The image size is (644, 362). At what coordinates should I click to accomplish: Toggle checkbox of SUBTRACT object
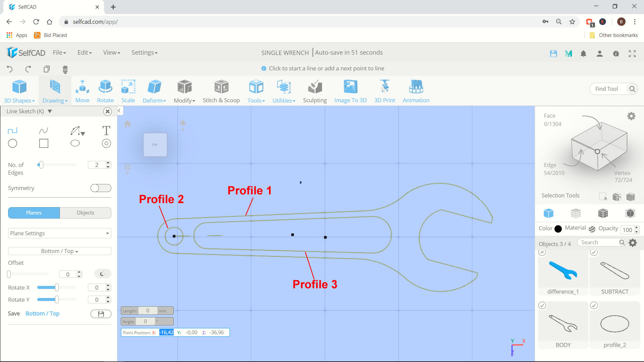click(x=594, y=252)
